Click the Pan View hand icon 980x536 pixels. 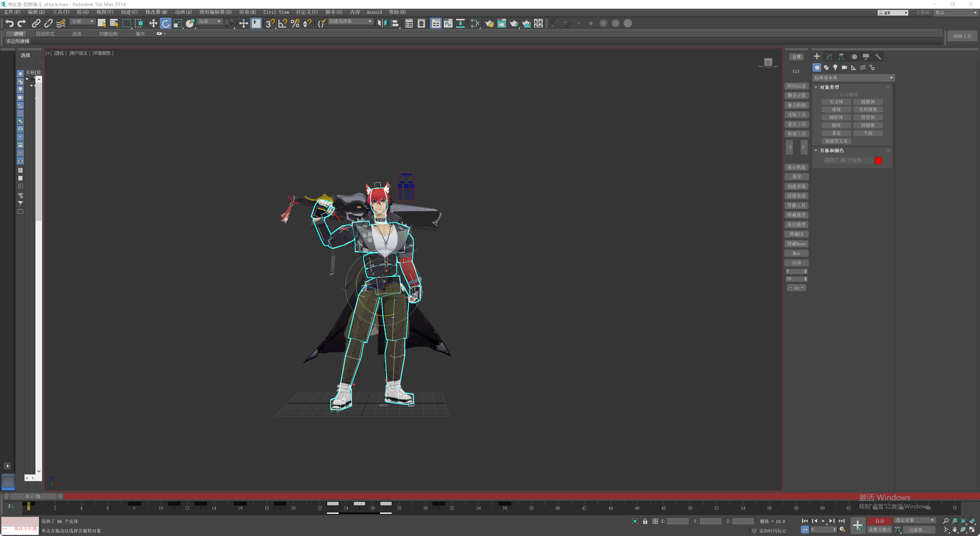954,530
